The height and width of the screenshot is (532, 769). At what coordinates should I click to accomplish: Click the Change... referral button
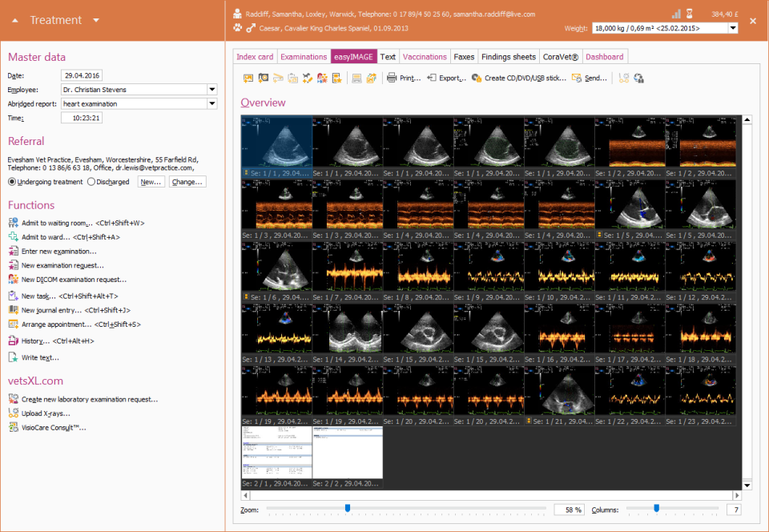[x=187, y=182]
